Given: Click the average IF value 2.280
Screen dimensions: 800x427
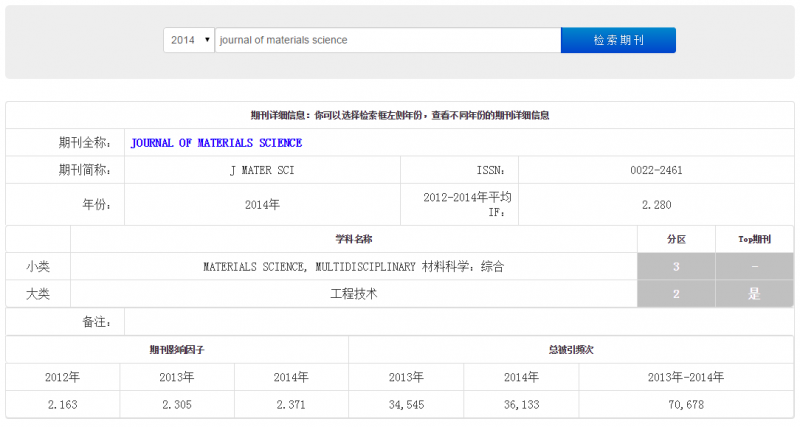Looking at the screenshot, I should pyautogui.click(x=656, y=205).
